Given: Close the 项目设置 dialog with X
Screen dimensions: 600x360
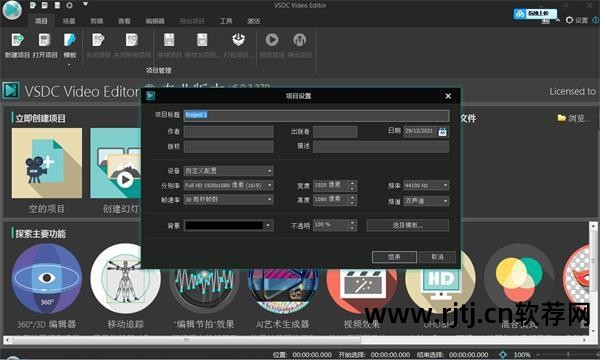Looking at the screenshot, I should (448, 96).
